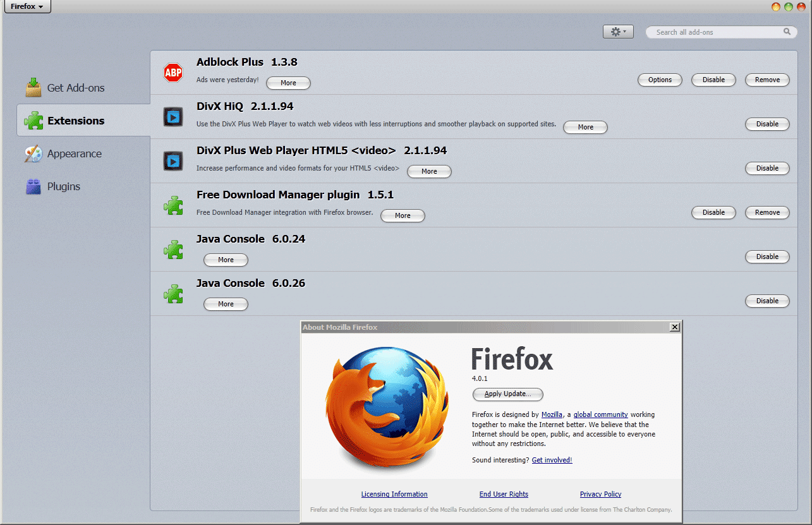Click the Java Console 6.0.24 puzzle icon
Screen dimensions: 812x525
click(x=173, y=250)
